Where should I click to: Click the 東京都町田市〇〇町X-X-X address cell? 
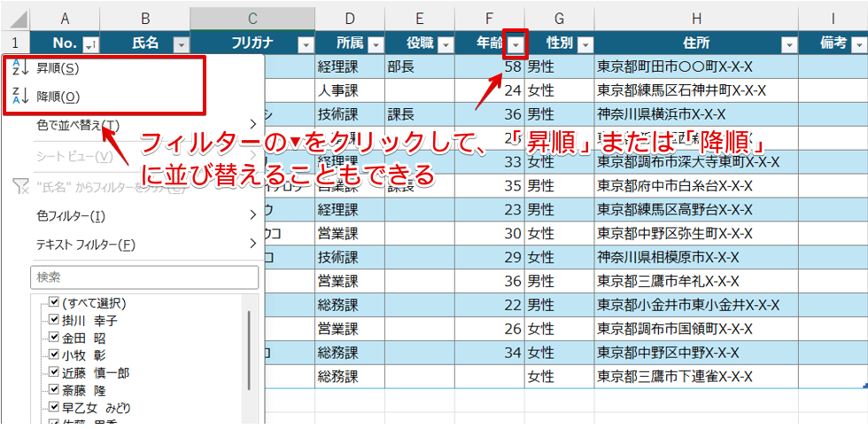(696, 67)
